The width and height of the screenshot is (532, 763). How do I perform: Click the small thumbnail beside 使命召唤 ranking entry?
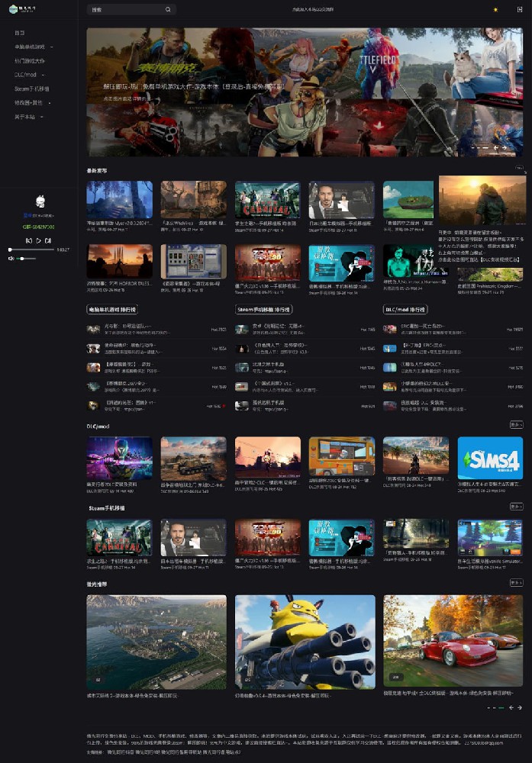point(93,349)
